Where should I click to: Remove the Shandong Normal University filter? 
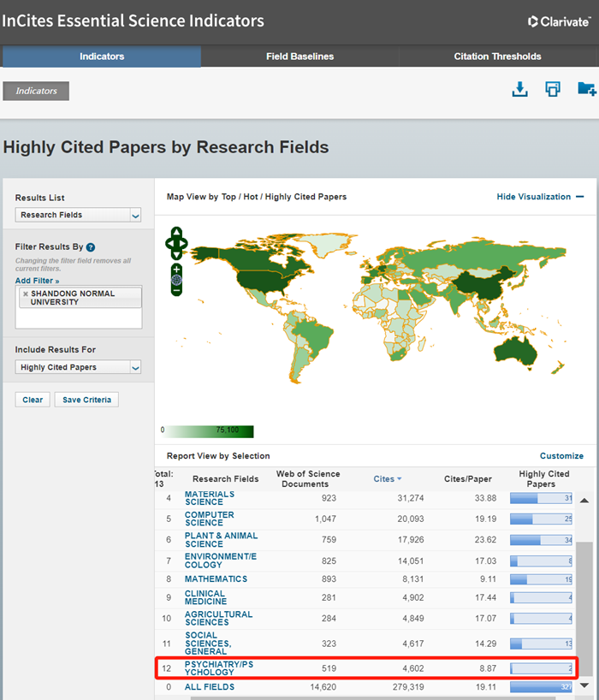pyautogui.click(x=26, y=294)
